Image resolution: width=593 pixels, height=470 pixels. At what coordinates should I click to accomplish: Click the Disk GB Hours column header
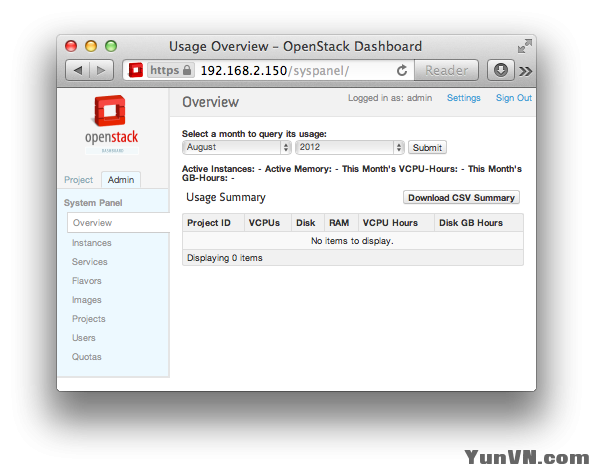pyautogui.click(x=479, y=223)
